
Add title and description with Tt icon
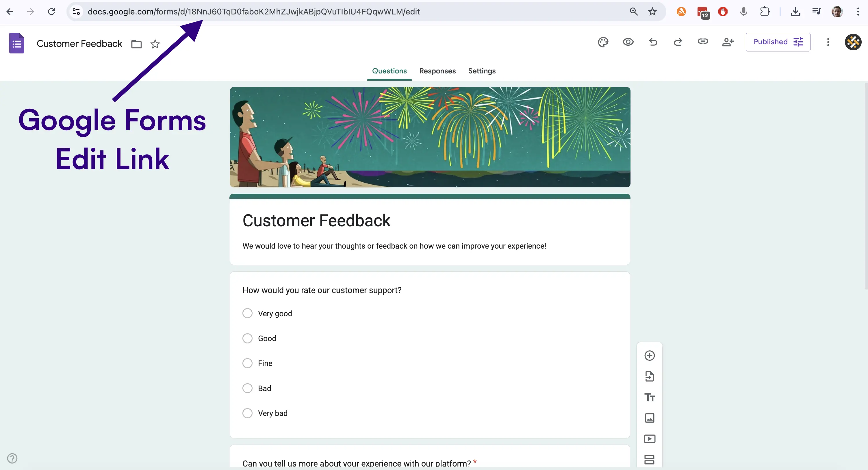[649, 397]
